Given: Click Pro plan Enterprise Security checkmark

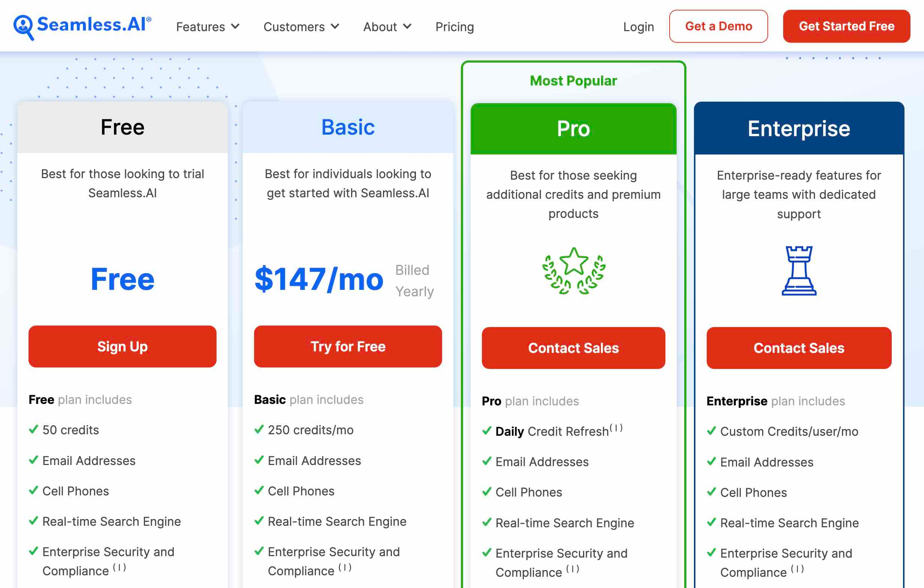Looking at the screenshot, I should point(487,553).
